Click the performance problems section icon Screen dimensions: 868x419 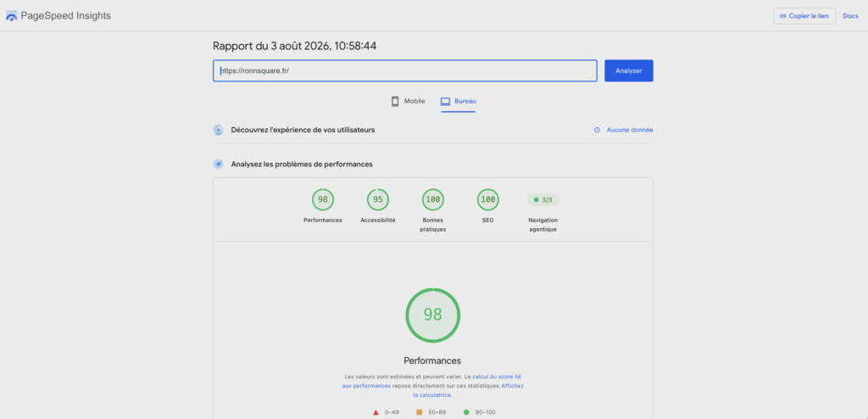pyautogui.click(x=218, y=164)
